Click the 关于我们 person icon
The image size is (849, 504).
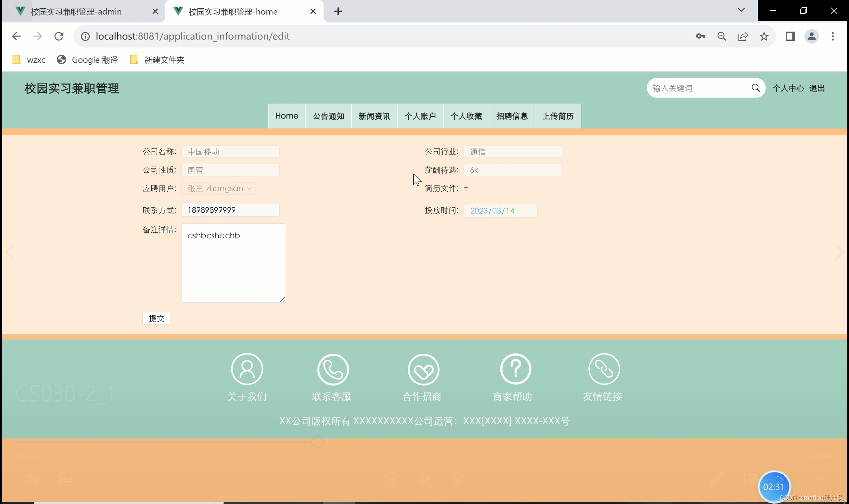click(247, 369)
